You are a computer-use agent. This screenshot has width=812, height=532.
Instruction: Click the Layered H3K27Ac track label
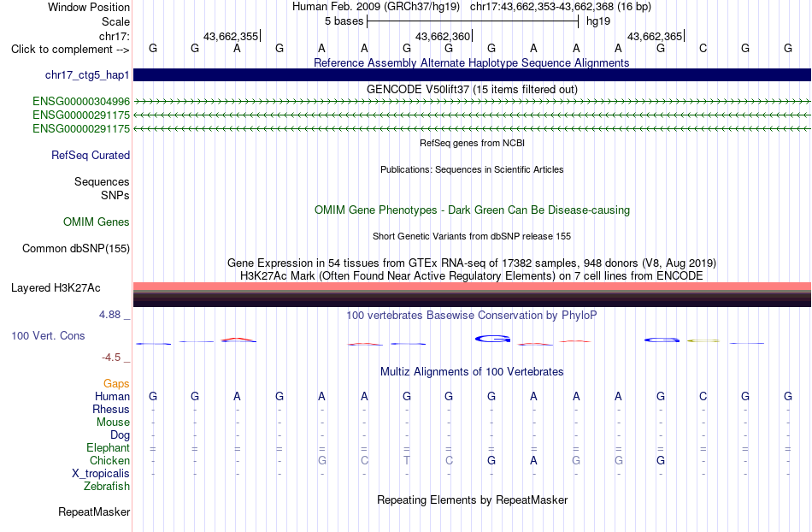tap(56, 288)
